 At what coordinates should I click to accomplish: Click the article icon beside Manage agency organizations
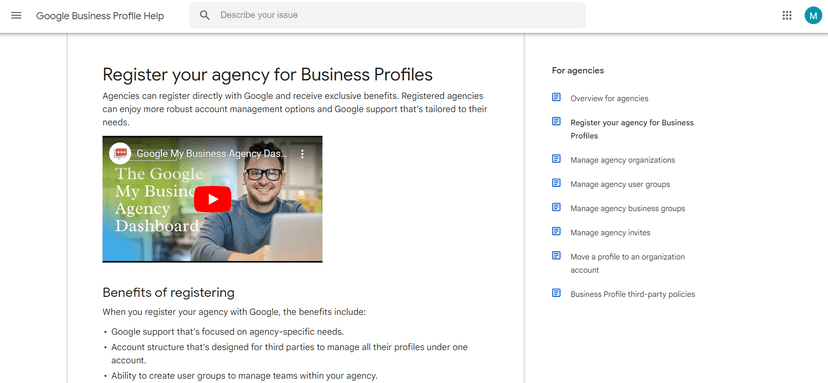pos(556,159)
